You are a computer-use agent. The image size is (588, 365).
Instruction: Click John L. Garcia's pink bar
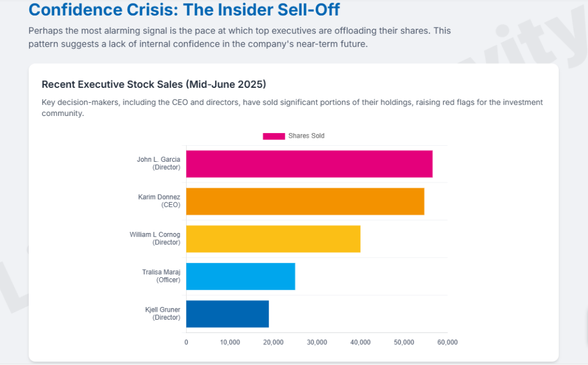point(309,164)
